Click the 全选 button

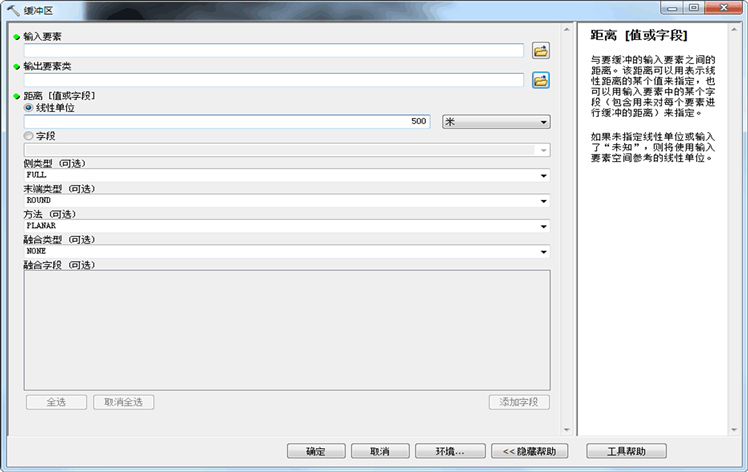[56, 402]
